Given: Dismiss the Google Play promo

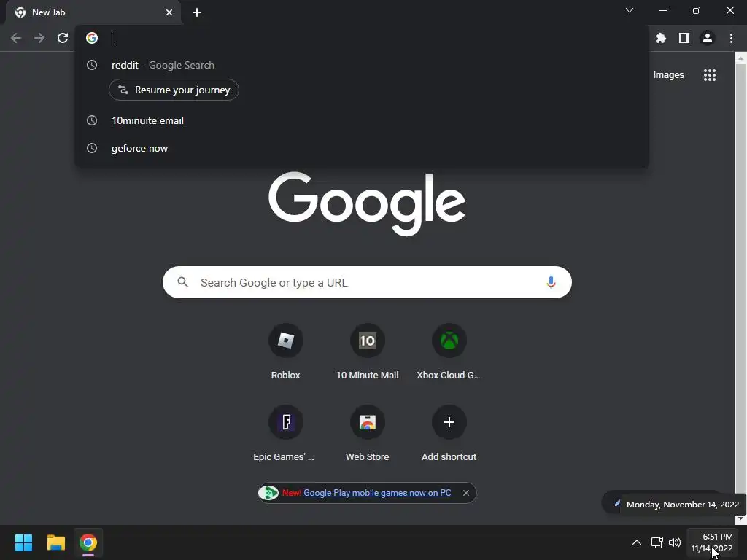Looking at the screenshot, I should pos(466,493).
